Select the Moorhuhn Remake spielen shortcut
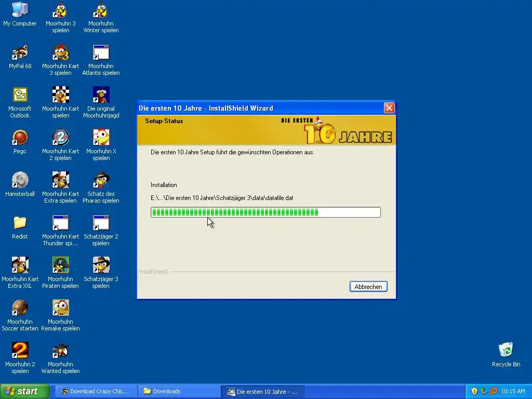 [x=60, y=315]
